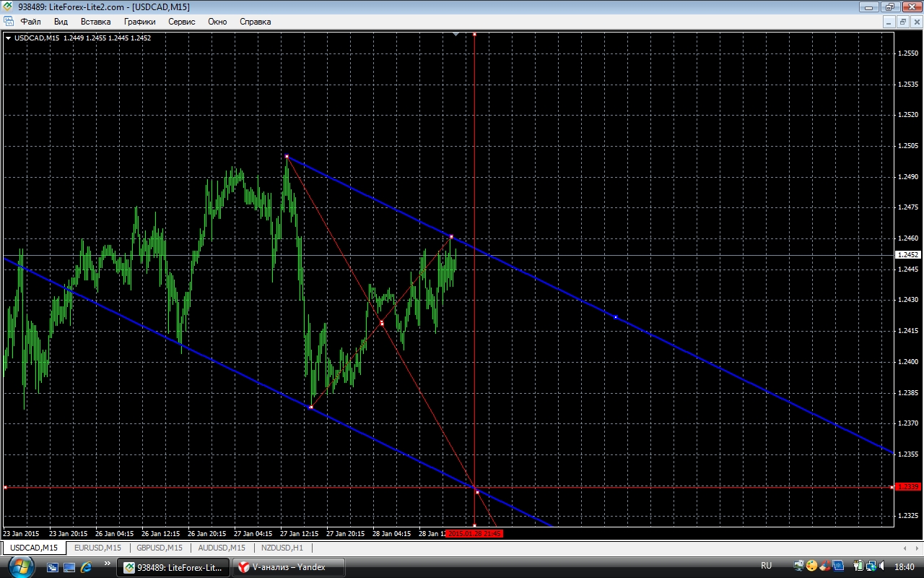This screenshot has height=578, width=924.
Task: Open the Сервис menu
Action: (181, 22)
